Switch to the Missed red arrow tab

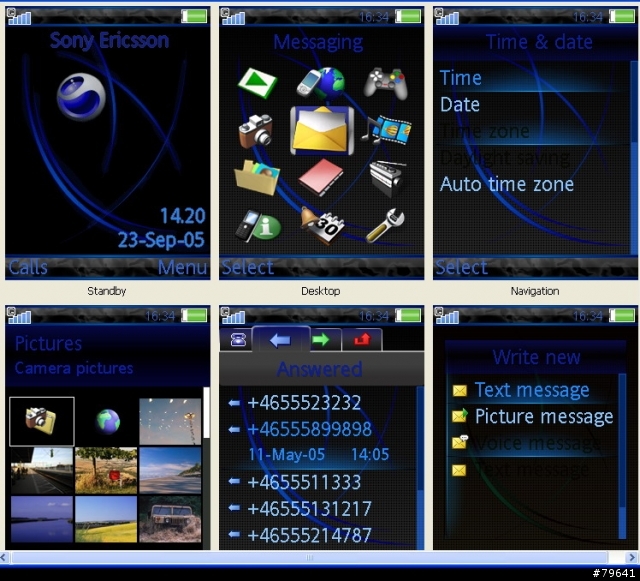tap(362, 339)
